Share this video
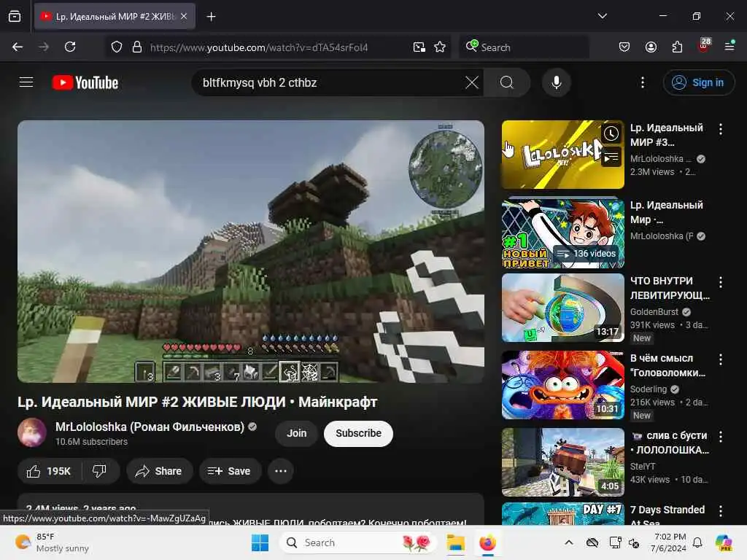 [159, 471]
